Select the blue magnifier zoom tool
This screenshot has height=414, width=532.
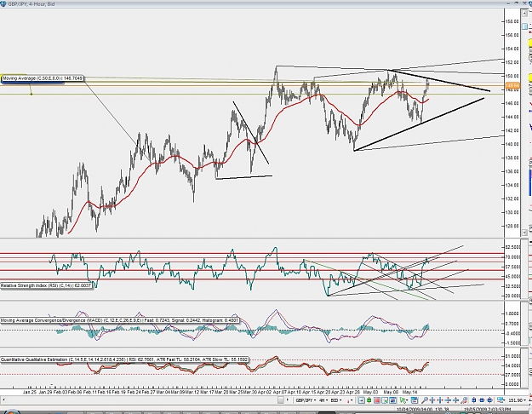point(425,400)
